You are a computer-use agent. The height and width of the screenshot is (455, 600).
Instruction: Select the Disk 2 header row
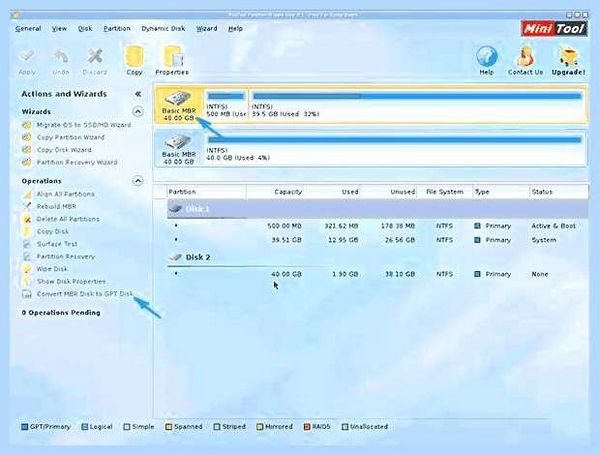tap(377, 257)
